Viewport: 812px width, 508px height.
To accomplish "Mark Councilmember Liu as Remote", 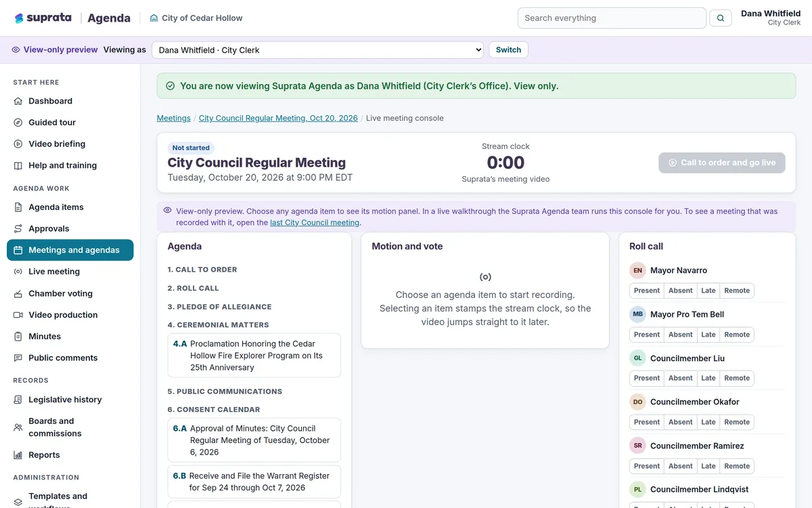I will pyautogui.click(x=737, y=378).
